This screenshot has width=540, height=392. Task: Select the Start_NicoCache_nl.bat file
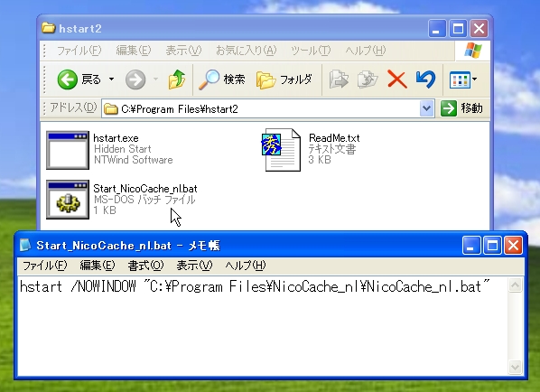[122, 200]
